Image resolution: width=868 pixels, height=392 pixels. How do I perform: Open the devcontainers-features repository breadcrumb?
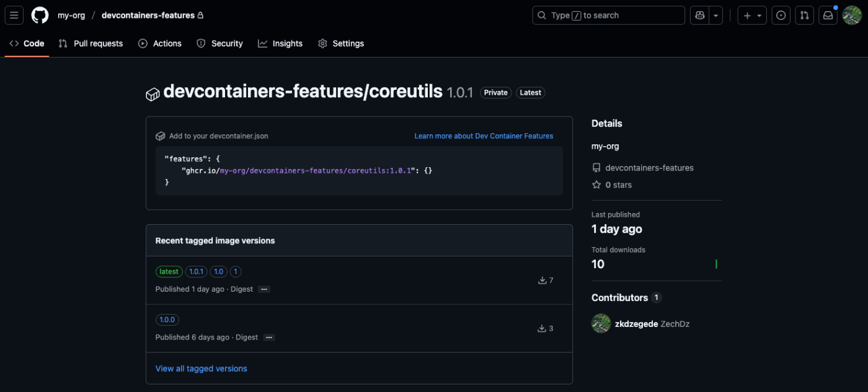pyautogui.click(x=148, y=15)
